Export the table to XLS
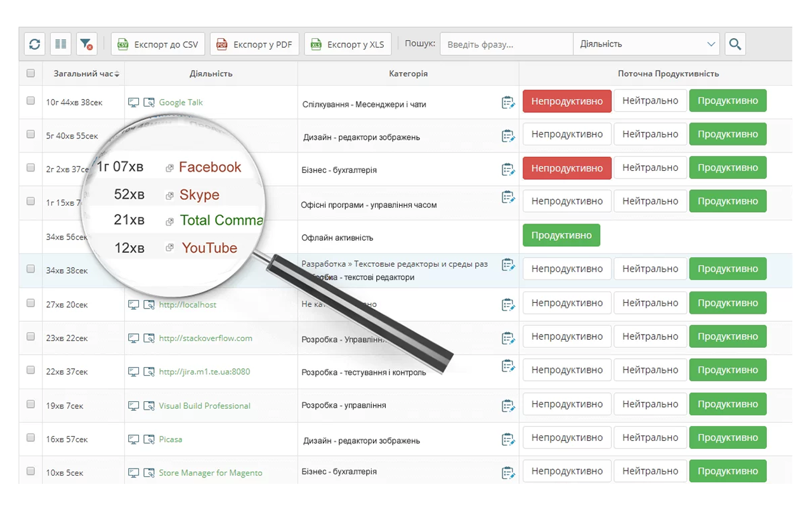Image resolution: width=812 pixels, height=508 pixels. coord(348,44)
